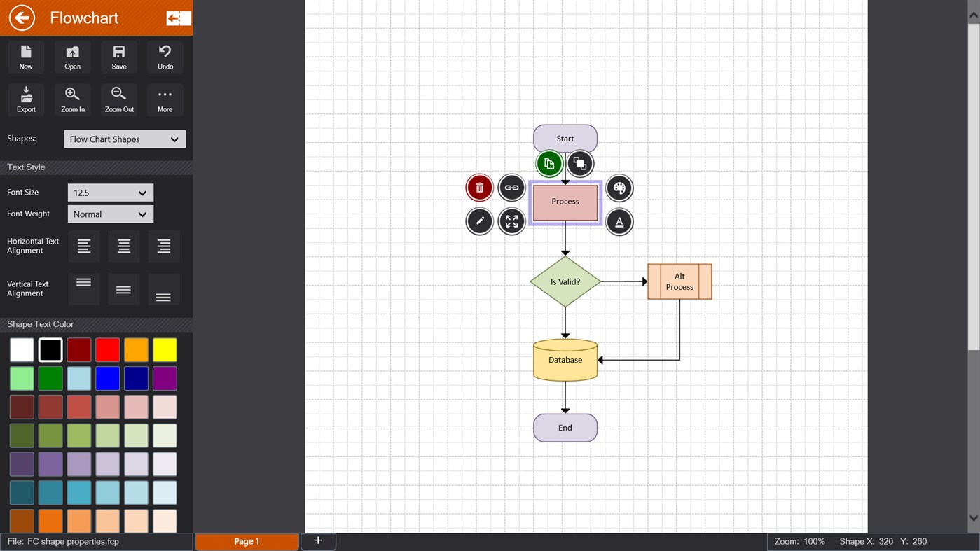Screen dimensions: 980x551
Task: Open the Flow Chart Shapes dropdown
Action: click(124, 139)
